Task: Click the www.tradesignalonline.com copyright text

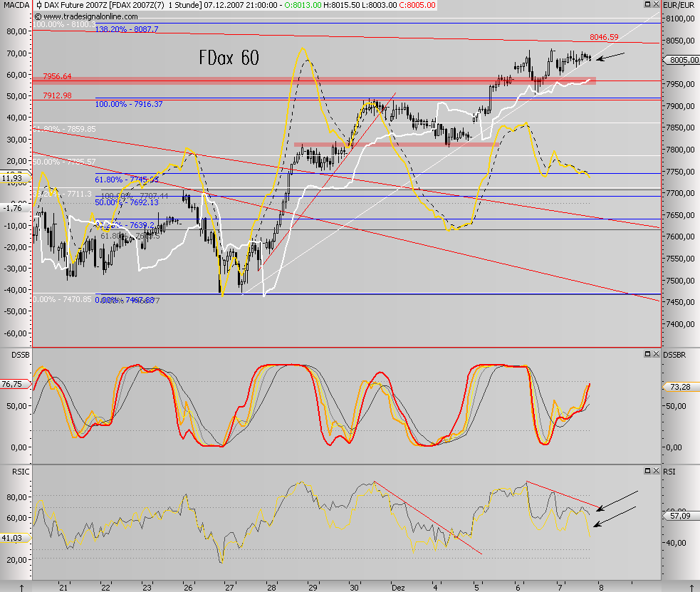Action: [87, 16]
